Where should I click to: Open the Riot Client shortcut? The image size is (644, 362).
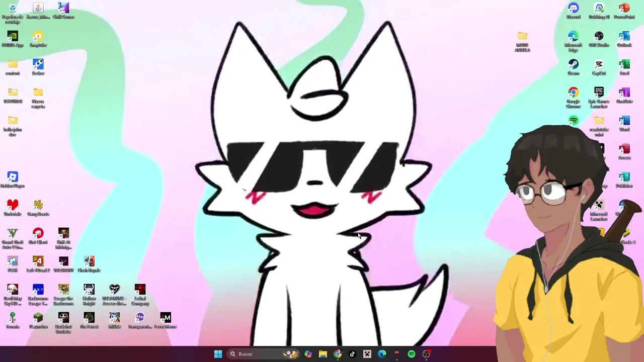pos(38,236)
